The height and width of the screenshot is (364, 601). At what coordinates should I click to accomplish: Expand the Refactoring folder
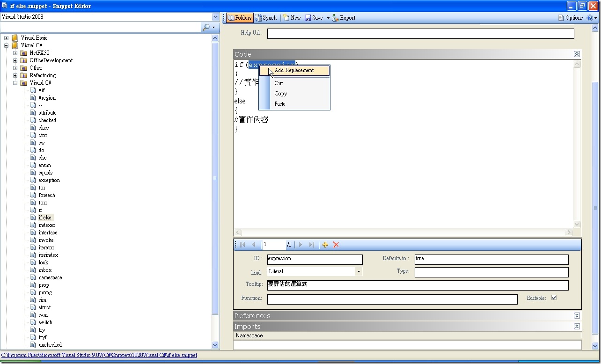[15, 75]
